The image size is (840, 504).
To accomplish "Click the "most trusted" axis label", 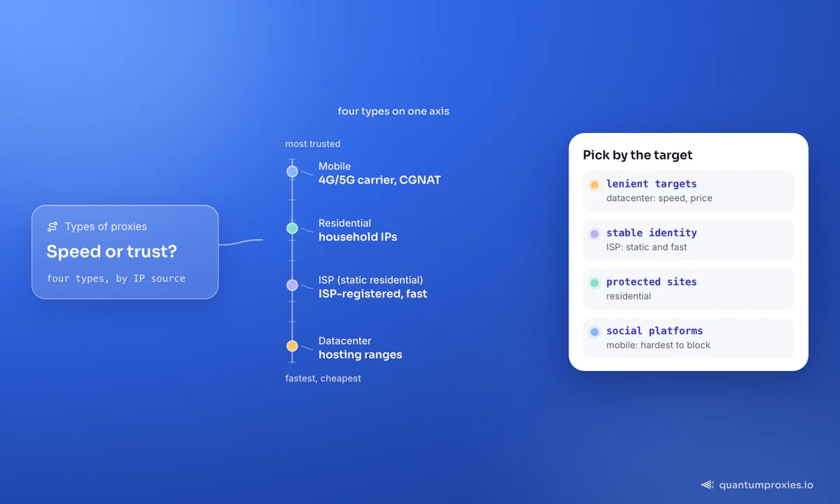I will pos(313,144).
